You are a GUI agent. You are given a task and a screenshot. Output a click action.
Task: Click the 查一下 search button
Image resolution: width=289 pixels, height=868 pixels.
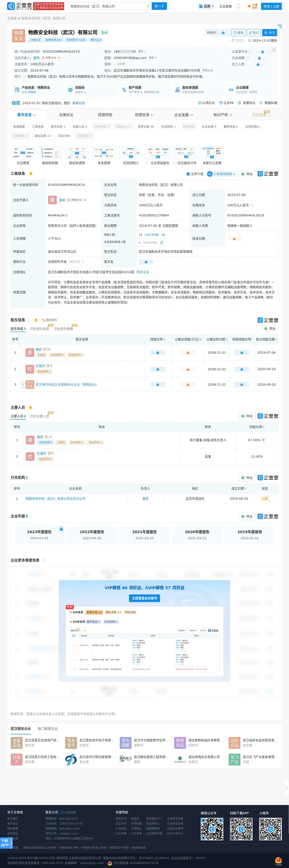pyautogui.click(x=159, y=6)
